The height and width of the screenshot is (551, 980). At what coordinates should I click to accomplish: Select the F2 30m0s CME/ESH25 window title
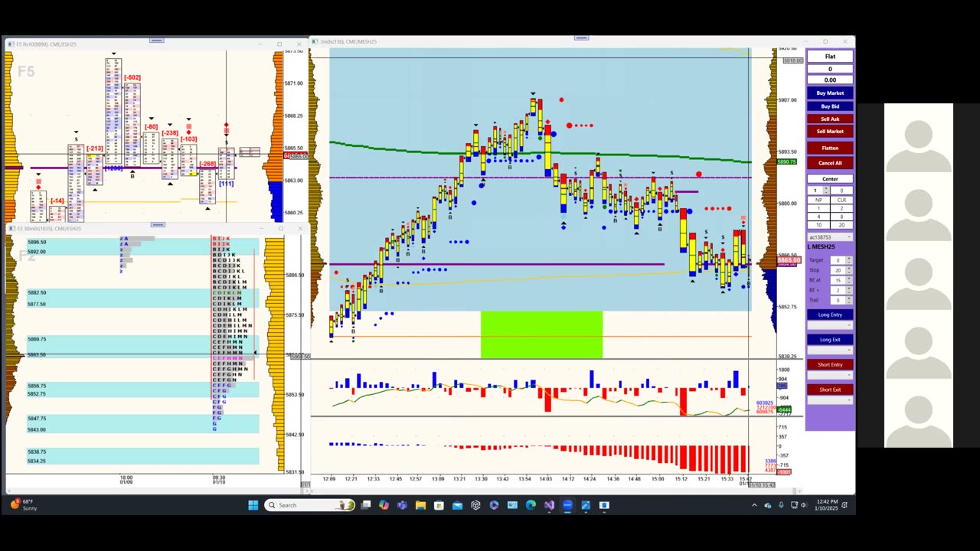click(48, 228)
